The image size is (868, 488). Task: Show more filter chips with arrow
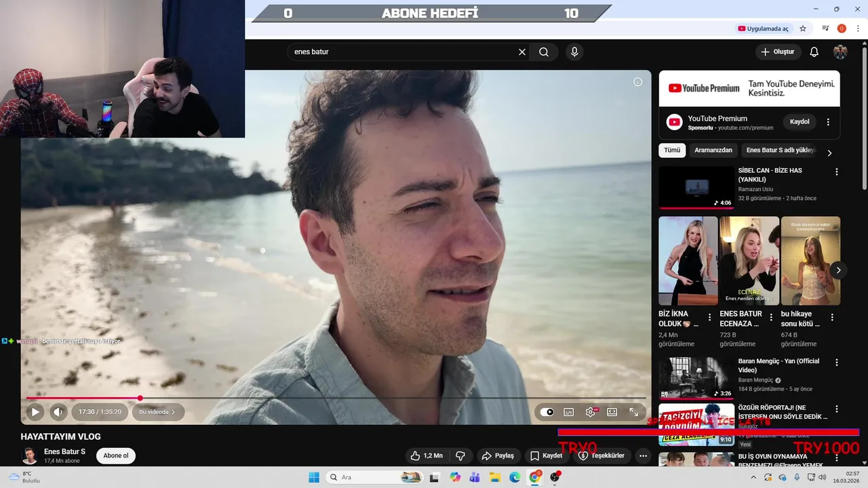[829, 153]
